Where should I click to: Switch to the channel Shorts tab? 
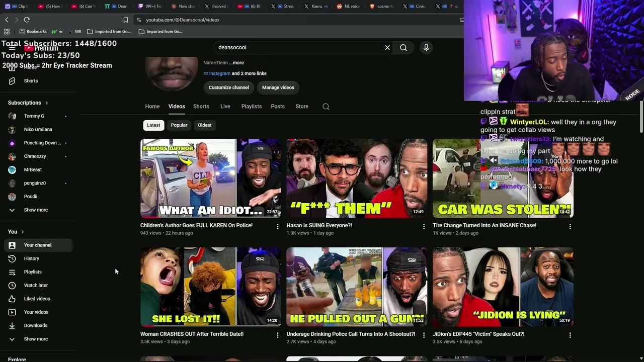[x=201, y=107]
